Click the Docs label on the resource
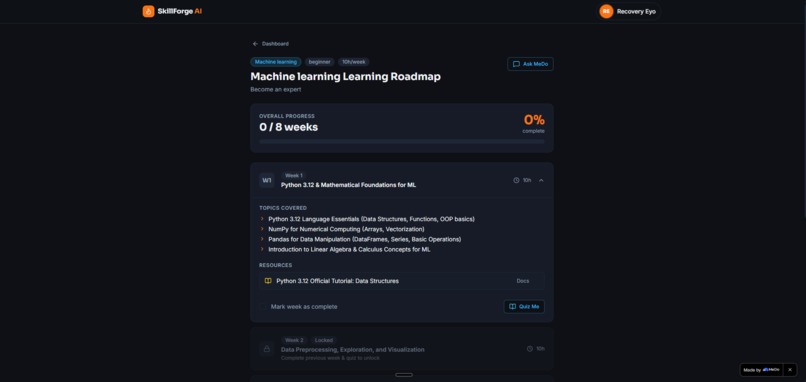Screen dimensions: 806x382 point(523,281)
